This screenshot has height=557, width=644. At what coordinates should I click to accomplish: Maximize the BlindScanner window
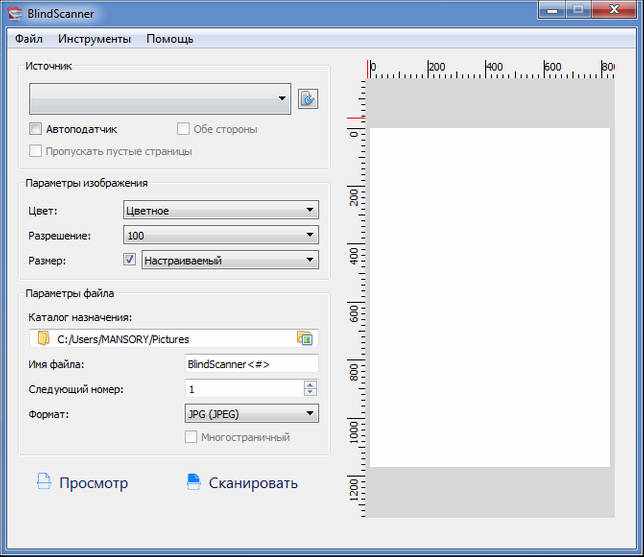click(579, 9)
